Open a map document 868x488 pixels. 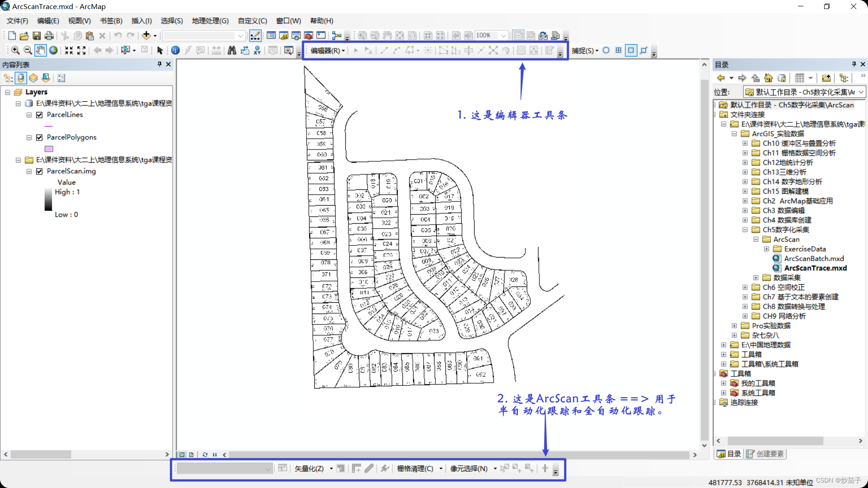pyautogui.click(x=24, y=36)
